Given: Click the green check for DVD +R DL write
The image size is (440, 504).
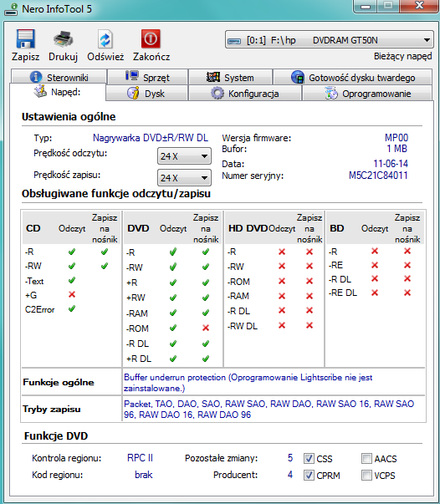Looking at the screenshot, I should tap(206, 358).
